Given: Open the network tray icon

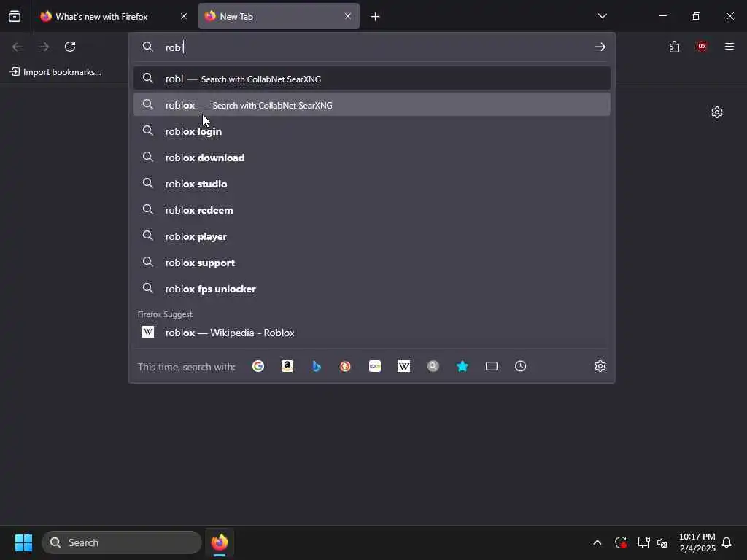Looking at the screenshot, I should pos(643,542).
